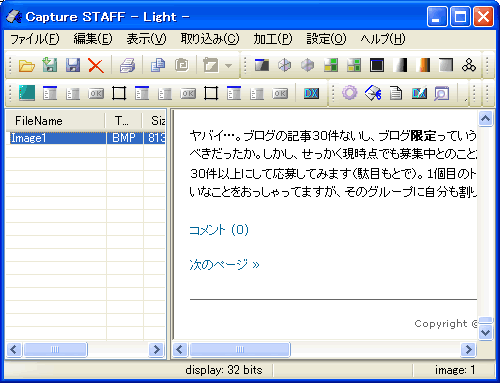This screenshot has width=500, height=383.
Task: Click the T... column header
Action: (124, 121)
